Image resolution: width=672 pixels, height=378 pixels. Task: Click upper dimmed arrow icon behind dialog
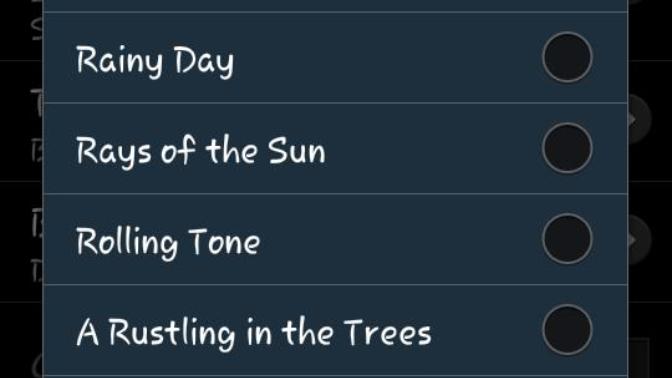[639, 120]
